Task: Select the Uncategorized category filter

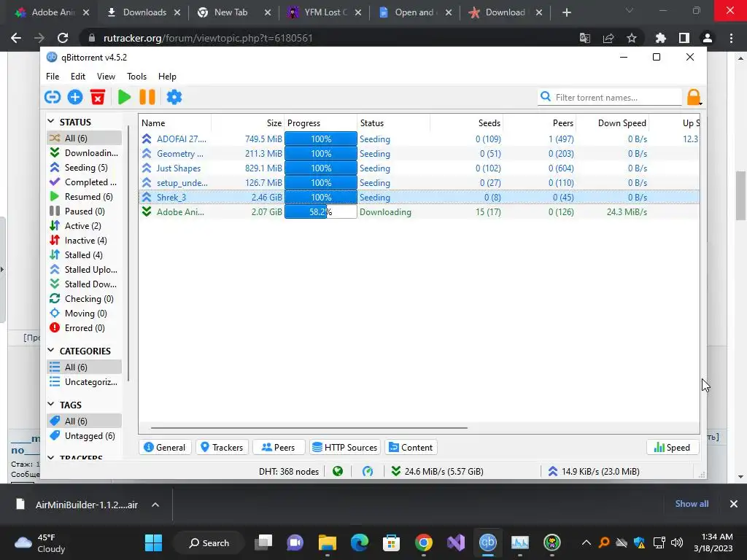Action: click(x=84, y=382)
